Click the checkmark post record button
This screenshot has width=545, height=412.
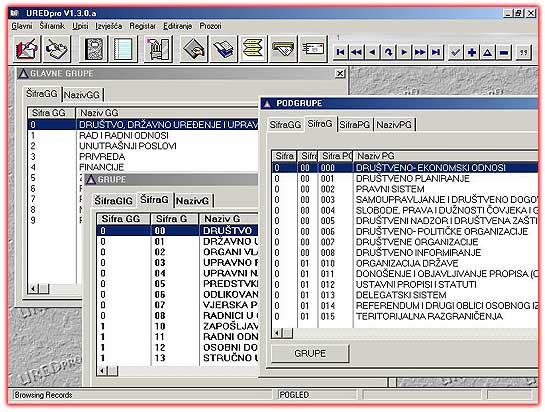455,52
